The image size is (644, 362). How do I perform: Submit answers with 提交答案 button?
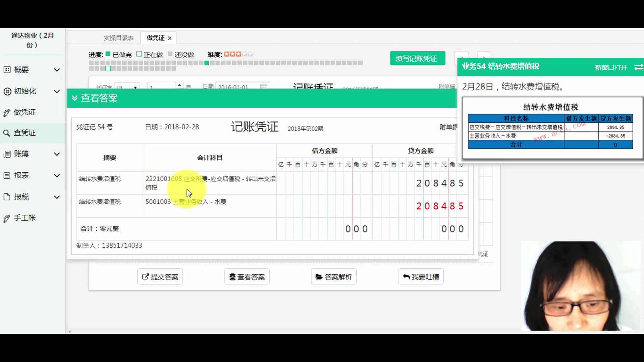tap(160, 277)
